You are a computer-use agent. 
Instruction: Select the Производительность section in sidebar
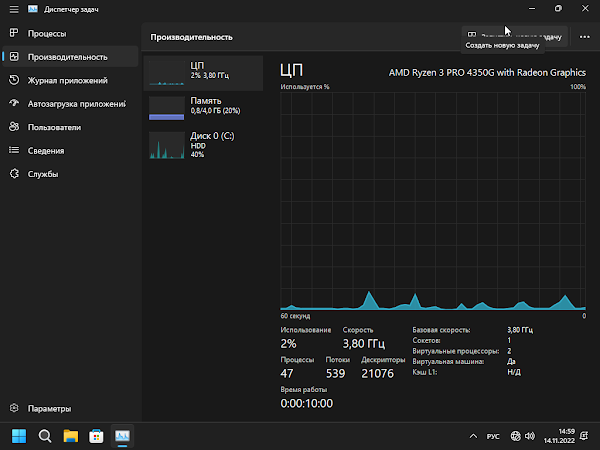tap(70, 57)
